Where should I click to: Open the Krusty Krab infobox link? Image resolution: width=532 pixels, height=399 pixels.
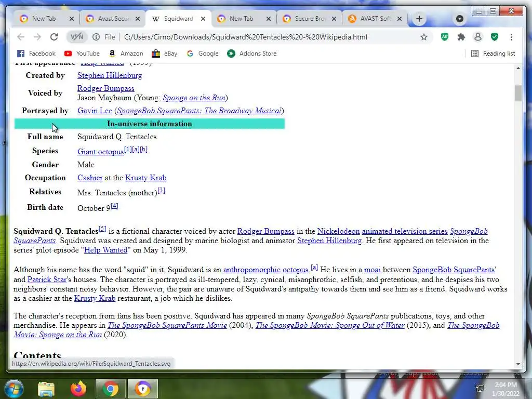pos(145,178)
